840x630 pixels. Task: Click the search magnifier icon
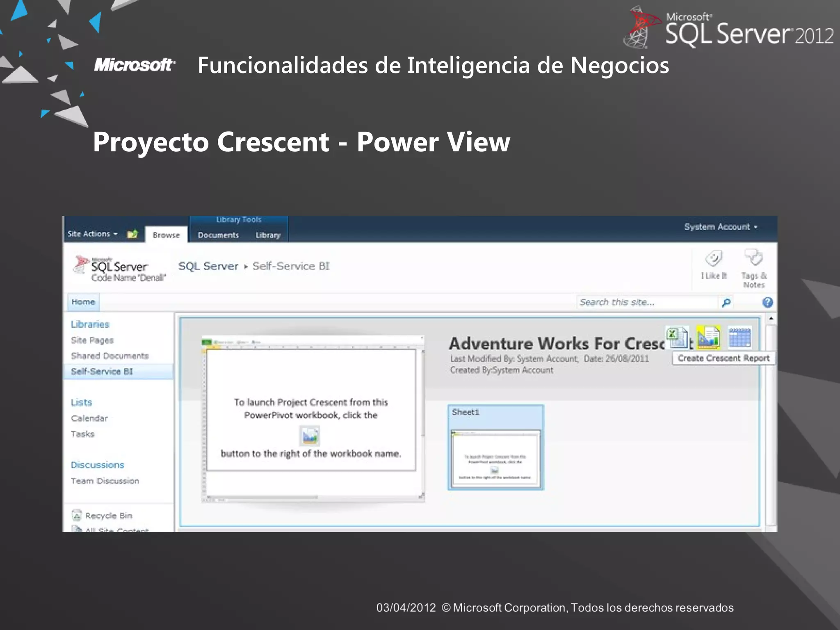point(726,303)
